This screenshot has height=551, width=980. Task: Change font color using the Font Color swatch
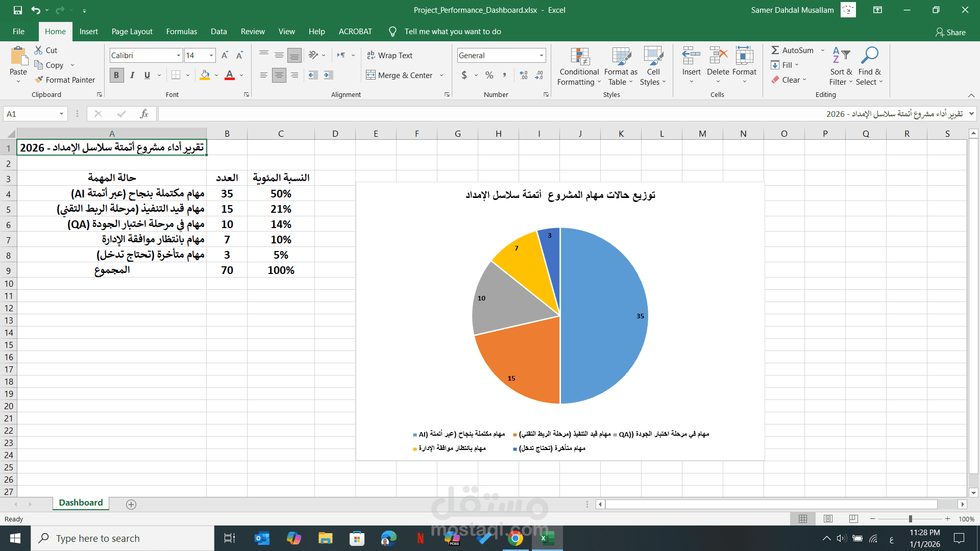(229, 75)
